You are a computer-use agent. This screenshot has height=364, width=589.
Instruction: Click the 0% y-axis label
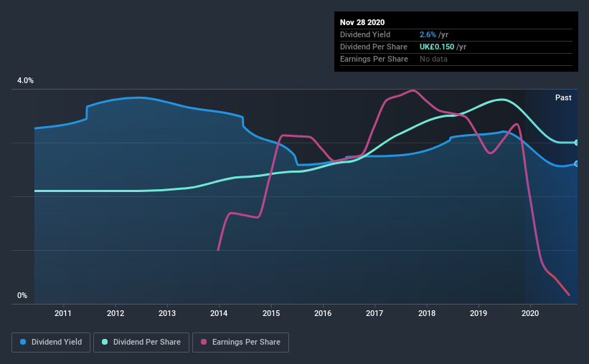pyautogui.click(x=22, y=296)
